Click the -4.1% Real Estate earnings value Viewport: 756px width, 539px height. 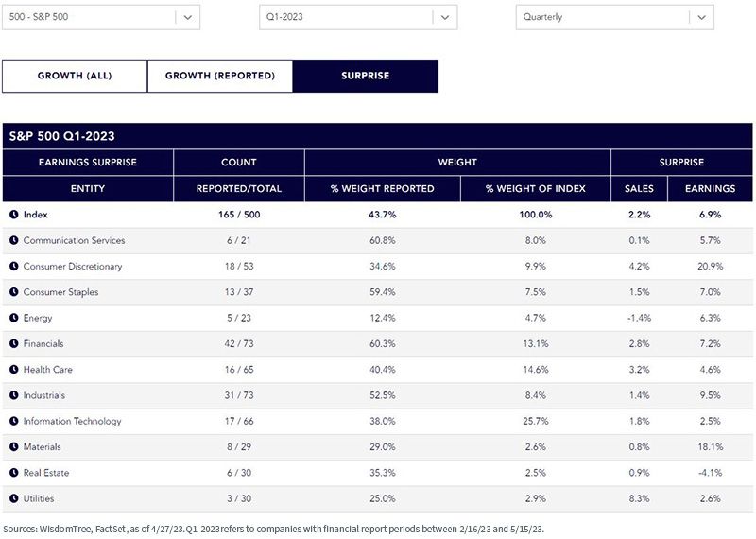(711, 473)
